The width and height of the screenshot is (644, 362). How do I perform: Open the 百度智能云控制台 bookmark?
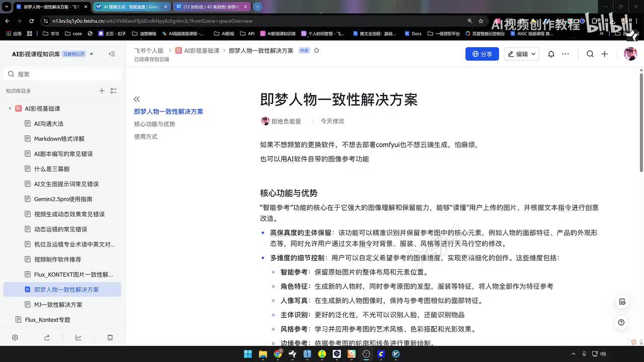485,34
